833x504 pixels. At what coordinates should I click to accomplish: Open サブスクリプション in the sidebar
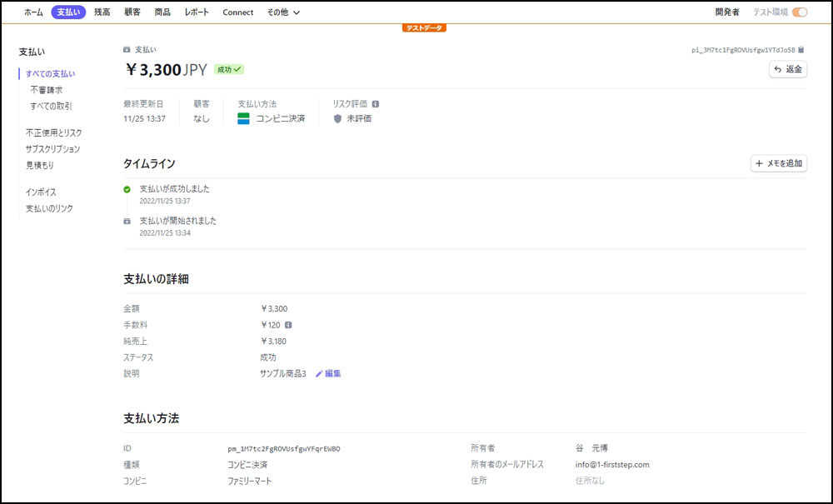click(x=52, y=149)
